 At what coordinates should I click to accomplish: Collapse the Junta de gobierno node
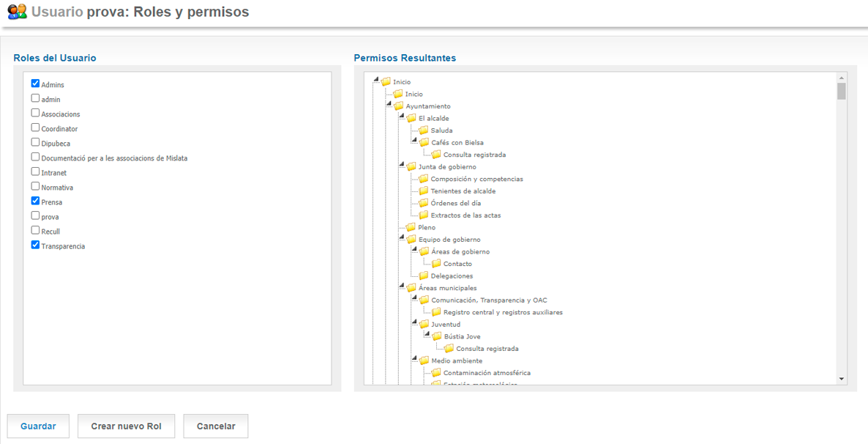click(x=402, y=165)
